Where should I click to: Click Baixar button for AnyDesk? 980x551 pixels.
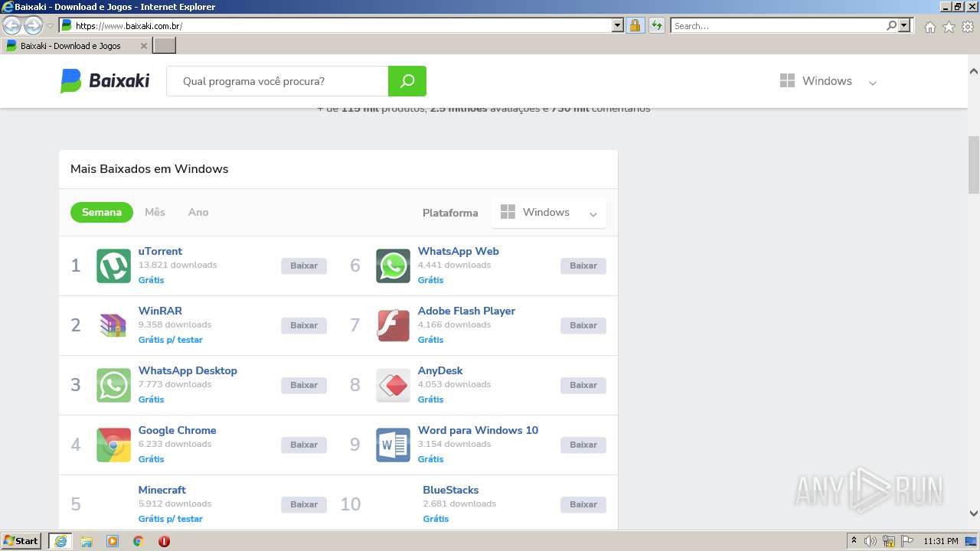(583, 385)
